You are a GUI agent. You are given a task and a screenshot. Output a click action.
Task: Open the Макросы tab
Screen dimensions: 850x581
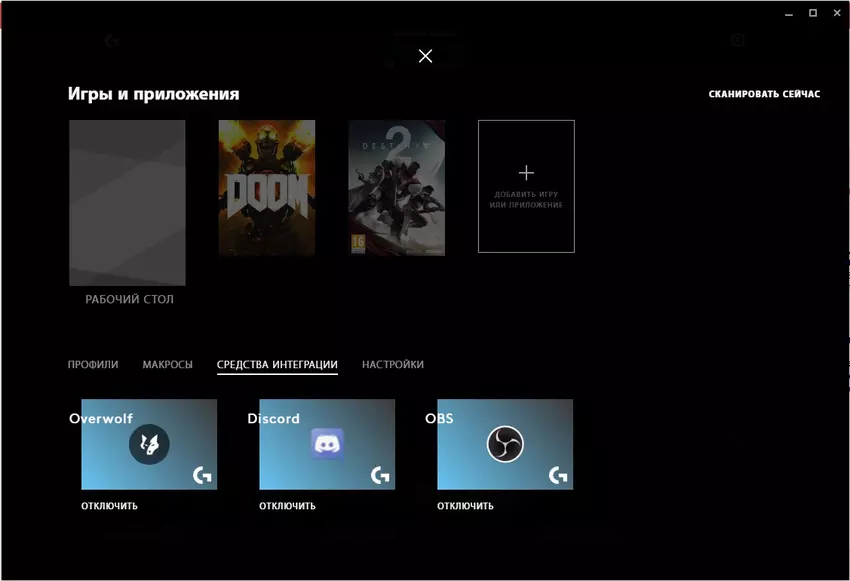click(168, 365)
